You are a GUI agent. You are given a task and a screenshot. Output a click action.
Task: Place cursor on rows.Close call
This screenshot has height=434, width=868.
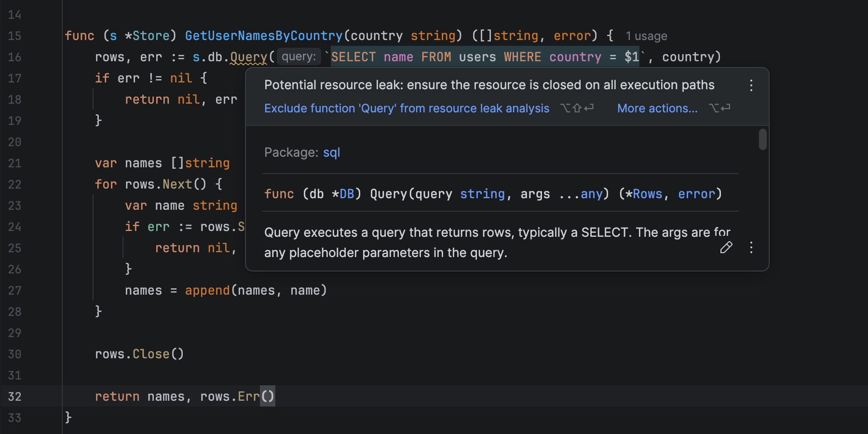(150, 354)
